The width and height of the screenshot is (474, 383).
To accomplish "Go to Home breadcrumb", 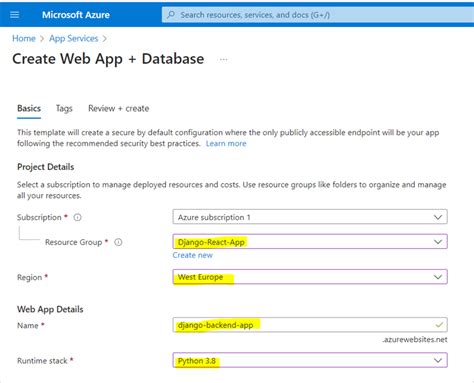I will coord(24,39).
